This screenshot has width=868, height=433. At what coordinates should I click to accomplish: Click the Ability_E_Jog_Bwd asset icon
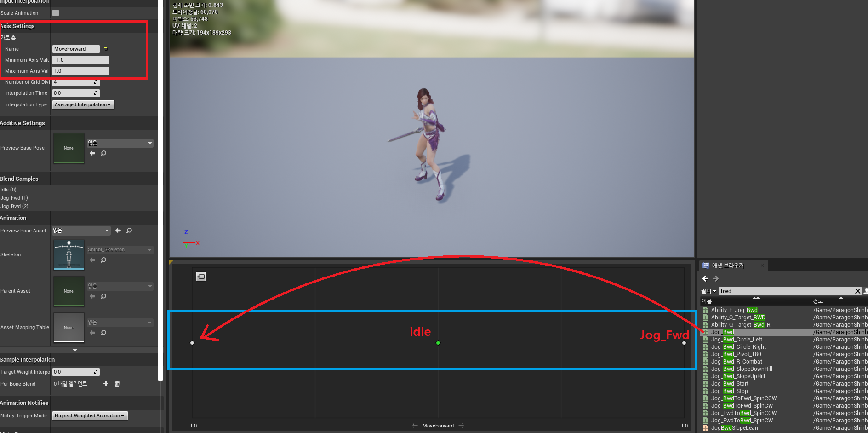706,310
